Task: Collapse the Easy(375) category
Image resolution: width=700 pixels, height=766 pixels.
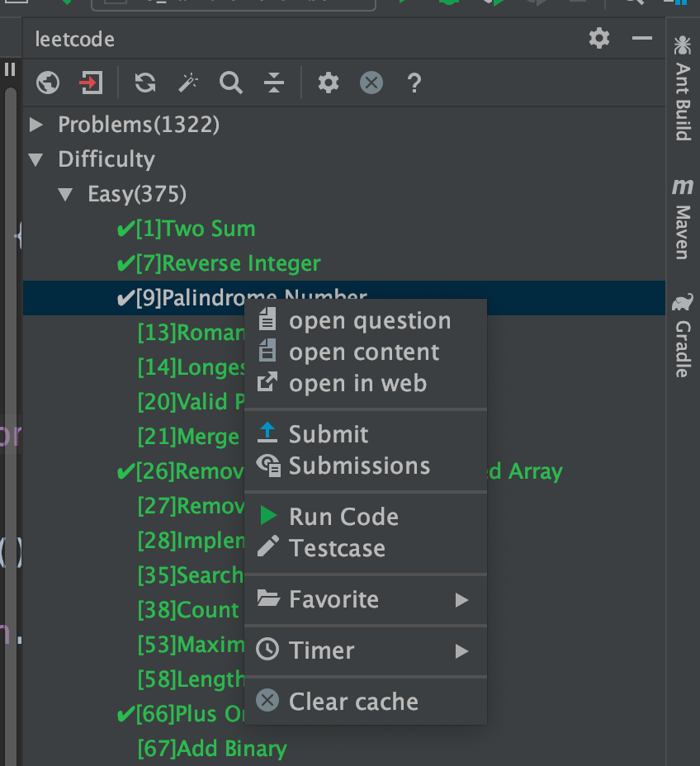Action: coord(66,193)
